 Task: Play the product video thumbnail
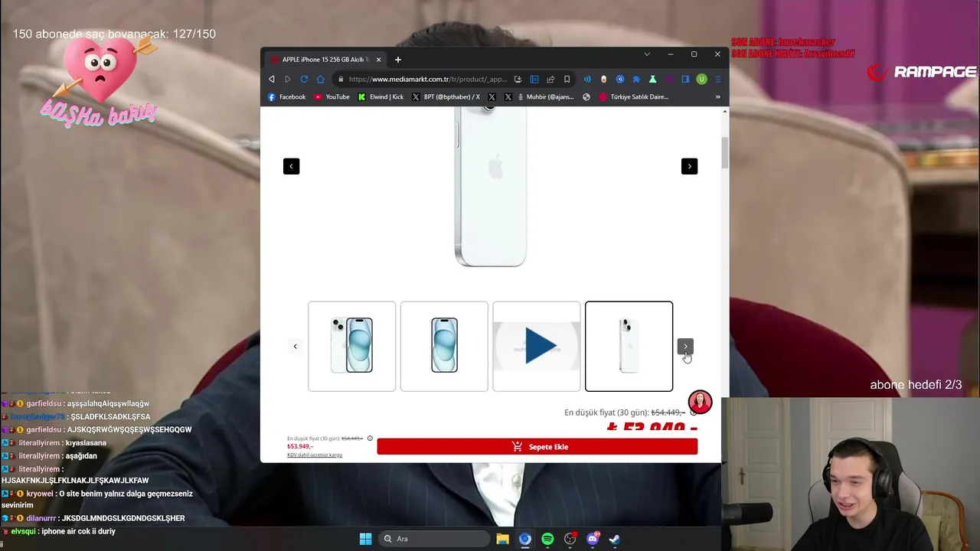click(537, 346)
